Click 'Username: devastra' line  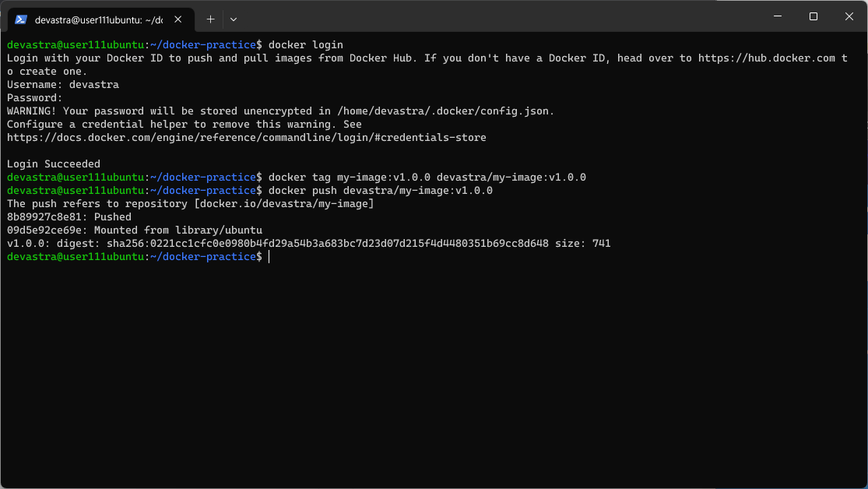pos(63,85)
